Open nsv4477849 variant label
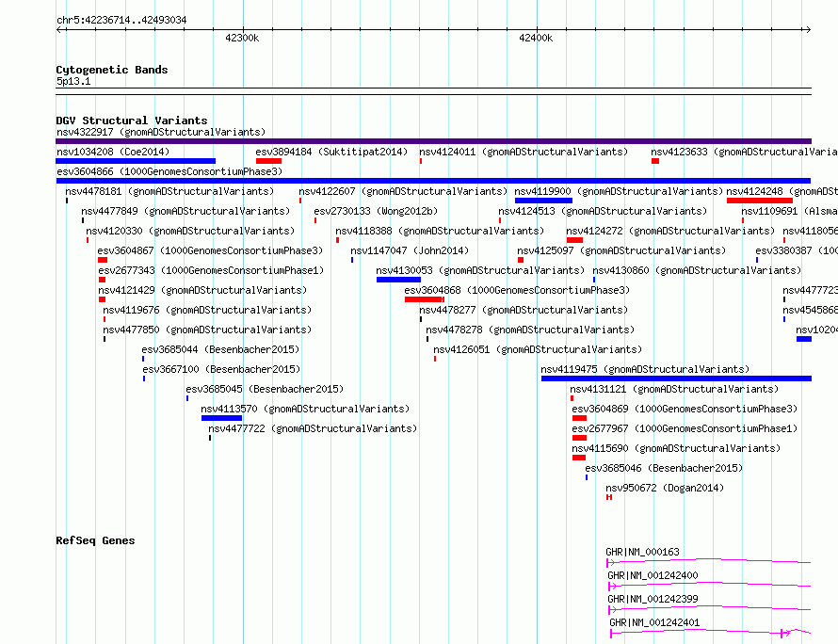The image size is (838, 644). (185, 211)
